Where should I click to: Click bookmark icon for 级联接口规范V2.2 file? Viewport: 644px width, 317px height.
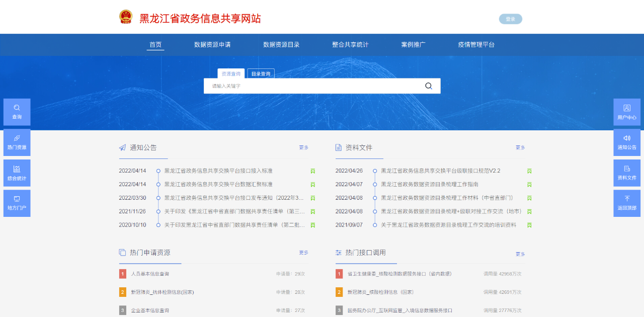tap(529, 171)
